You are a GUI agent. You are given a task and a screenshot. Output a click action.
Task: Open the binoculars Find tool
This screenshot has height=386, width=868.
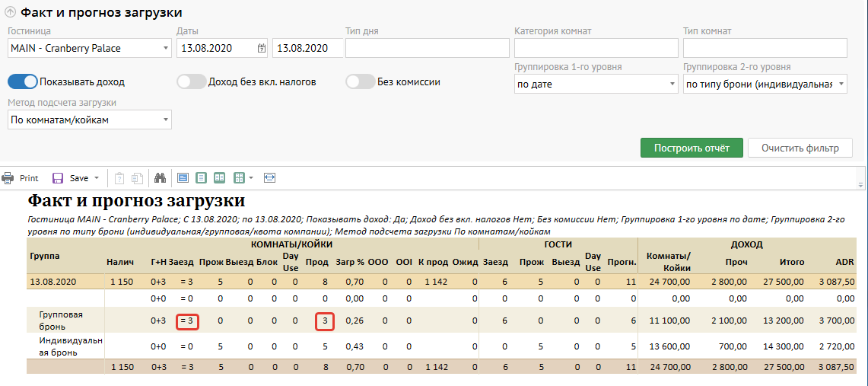coord(161,178)
